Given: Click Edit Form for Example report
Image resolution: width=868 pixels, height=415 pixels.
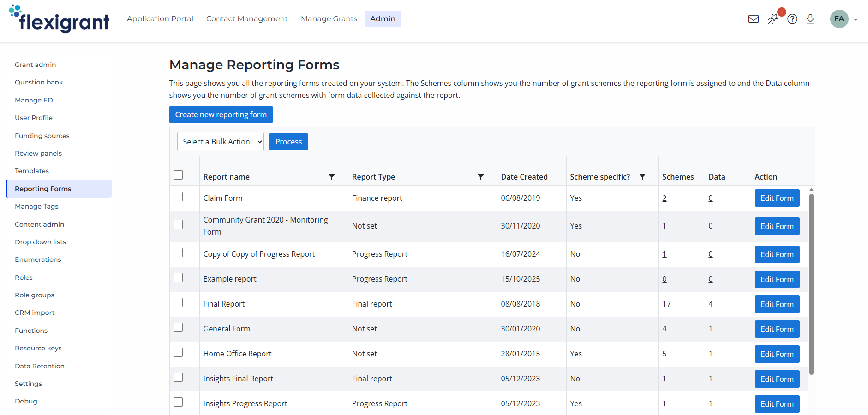Looking at the screenshot, I should point(777,279).
